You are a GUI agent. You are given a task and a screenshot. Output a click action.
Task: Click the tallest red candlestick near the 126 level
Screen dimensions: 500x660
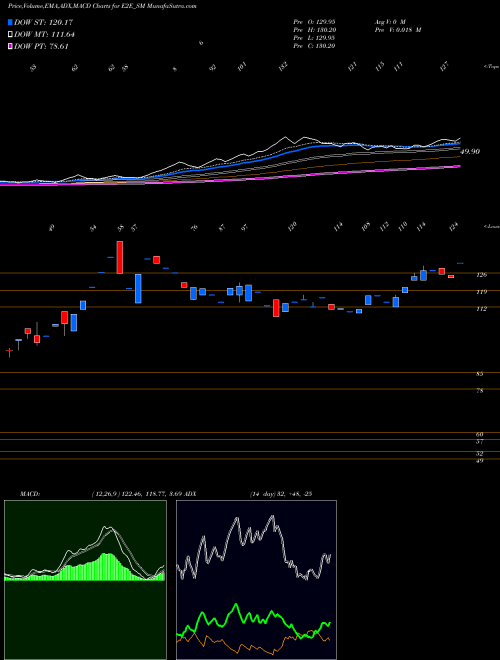click(x=120, y=258)
